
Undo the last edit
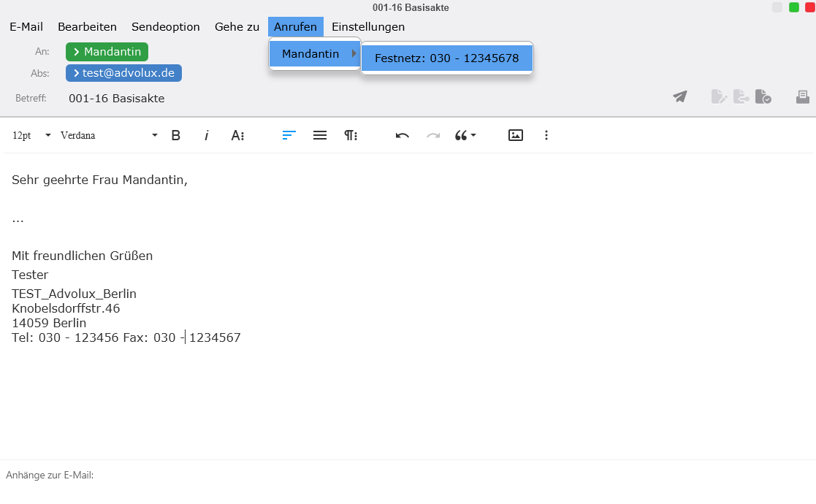click(x=402, y=135)
